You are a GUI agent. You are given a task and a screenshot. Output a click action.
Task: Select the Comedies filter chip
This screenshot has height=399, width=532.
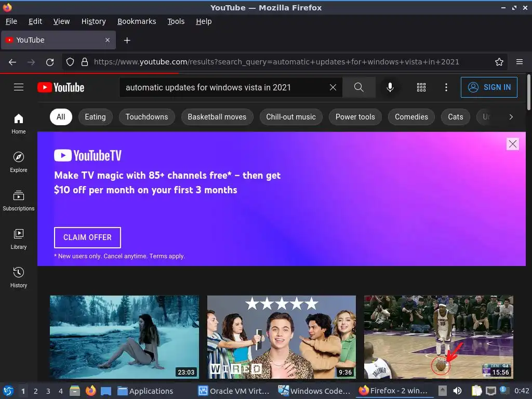click(x=411, y=117)
